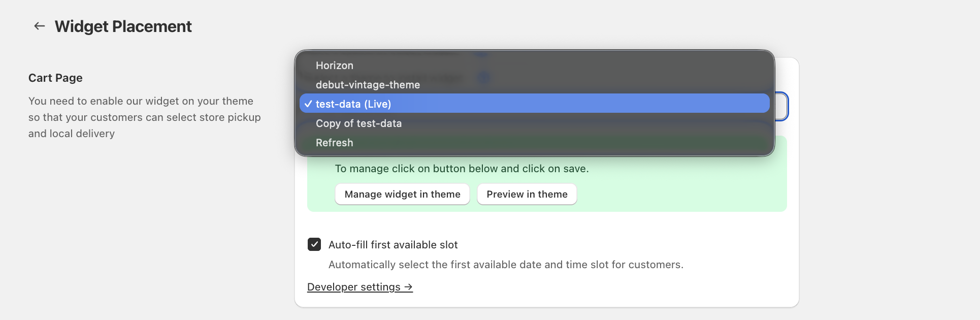980x320 pixels.
Task: Choose the Refresh theme option
Action: pyautogui.click(x=535, y=143)
